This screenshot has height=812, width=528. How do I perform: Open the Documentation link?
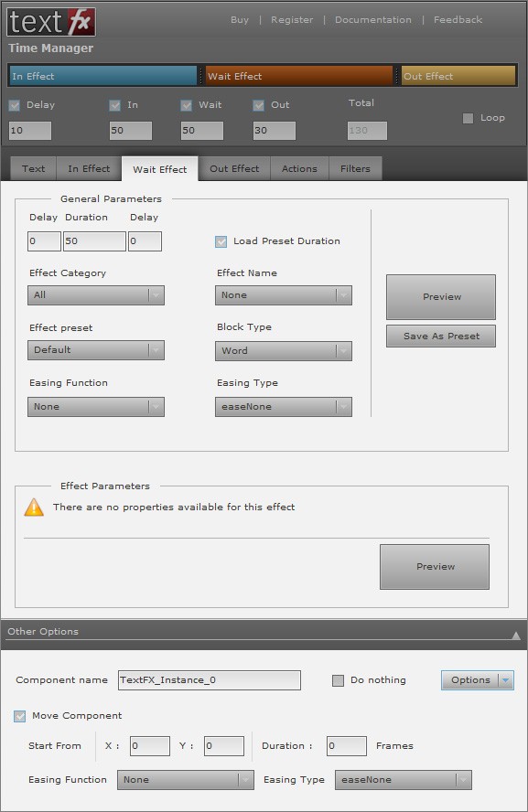pyautogui.click(x=373, y=20)
